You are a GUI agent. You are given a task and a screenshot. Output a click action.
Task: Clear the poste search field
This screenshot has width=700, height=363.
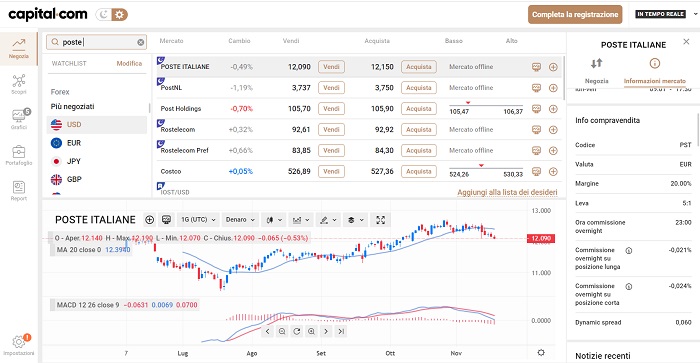point(141,42)
